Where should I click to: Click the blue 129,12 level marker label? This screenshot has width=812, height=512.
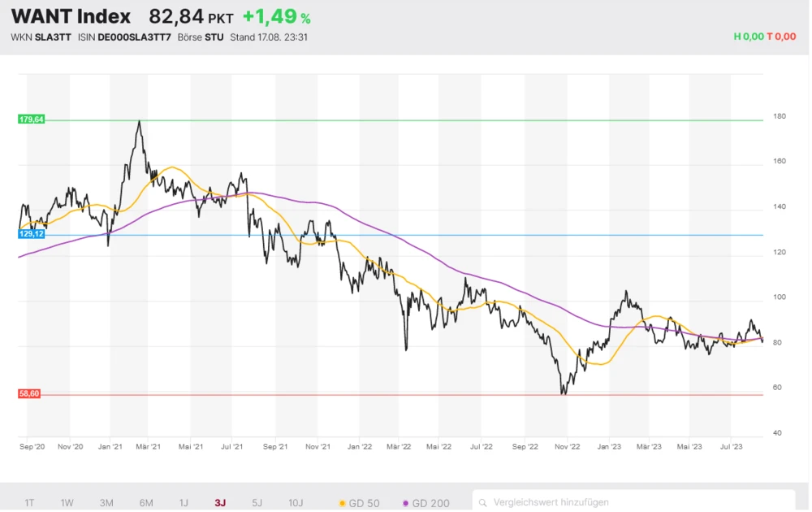click(32, 233)
